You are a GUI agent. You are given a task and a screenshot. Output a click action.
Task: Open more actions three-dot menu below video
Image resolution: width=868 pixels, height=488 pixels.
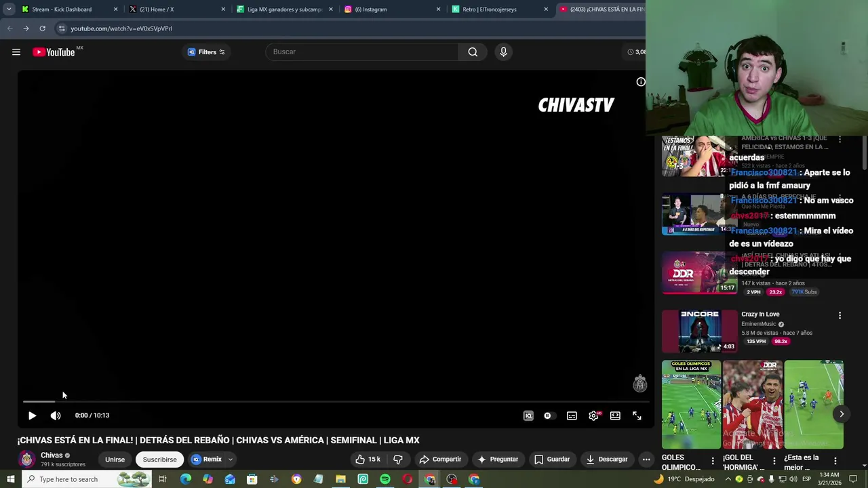(x=646, y=460)
